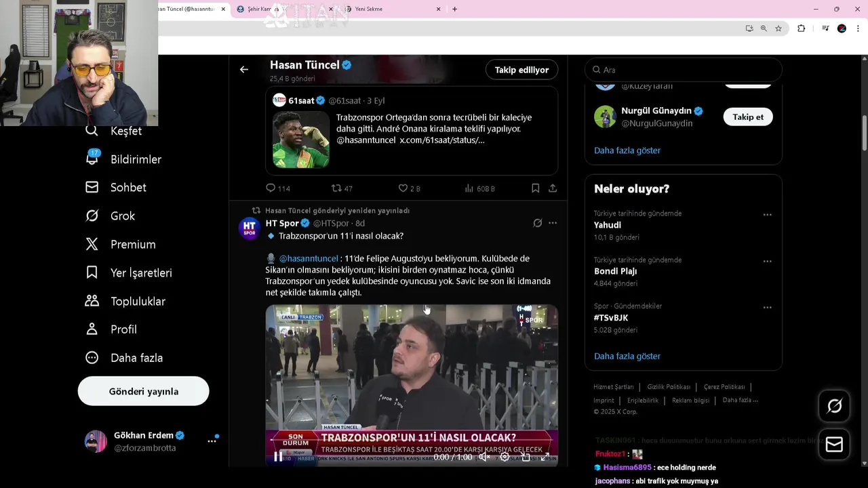Click Chrome extensions puzzle icon

[x=801, y=28]
